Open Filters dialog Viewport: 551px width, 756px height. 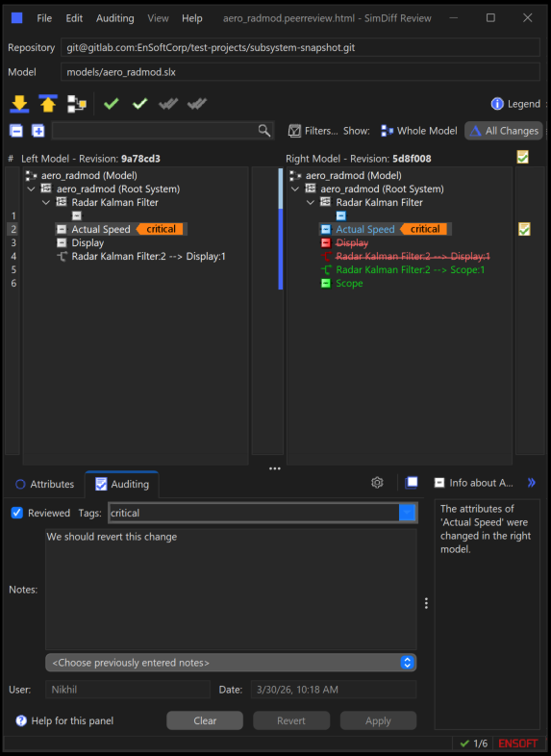click(x=313, y=131)
